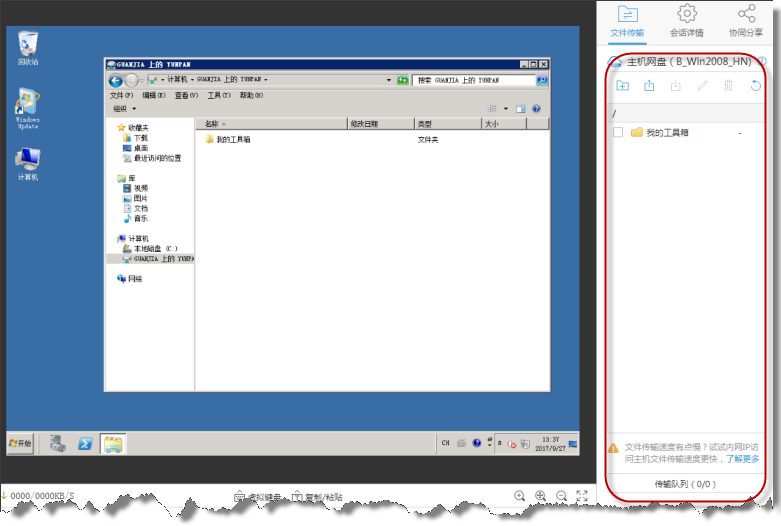Tick the checkbox beside 我的工具箱 in the panel

618,132
